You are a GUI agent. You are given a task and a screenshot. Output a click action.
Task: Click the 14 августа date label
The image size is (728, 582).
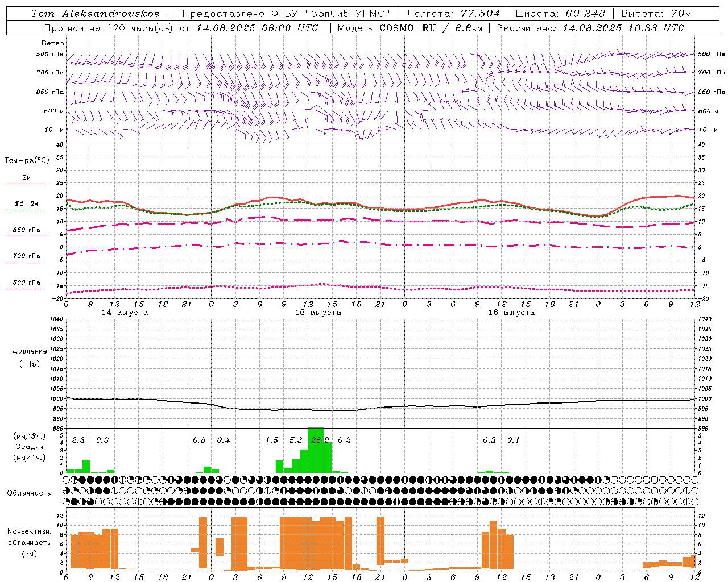point(125,313)
